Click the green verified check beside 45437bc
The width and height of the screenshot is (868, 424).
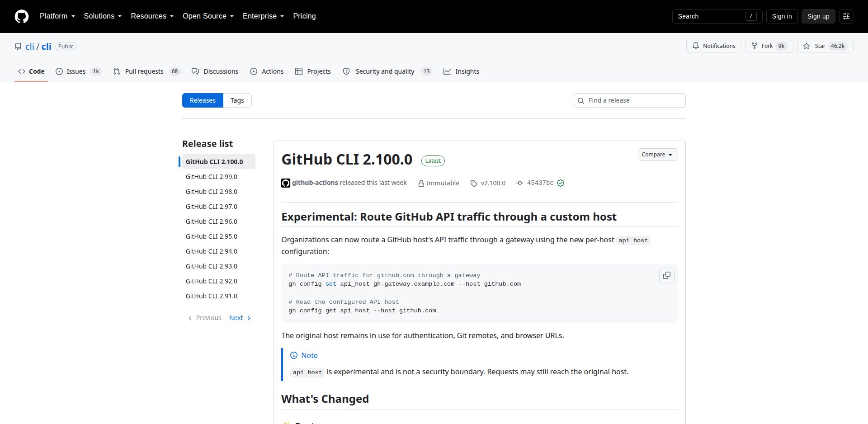[561, 183]
